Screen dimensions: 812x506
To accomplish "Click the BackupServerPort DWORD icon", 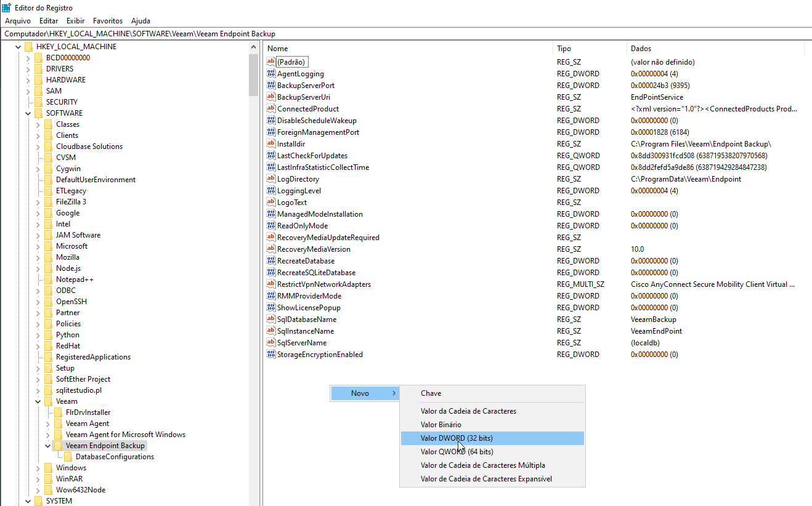I will (271, 86).
